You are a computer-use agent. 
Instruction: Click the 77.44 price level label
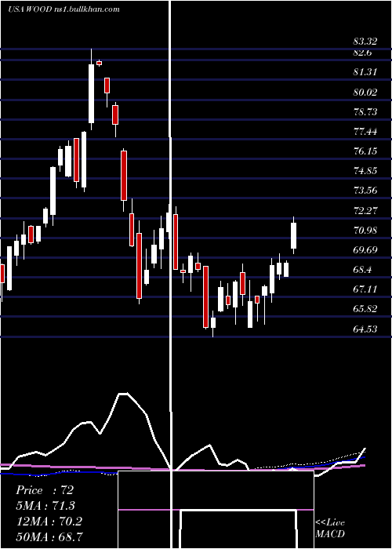pyautogui.click(x=365, y=132)
